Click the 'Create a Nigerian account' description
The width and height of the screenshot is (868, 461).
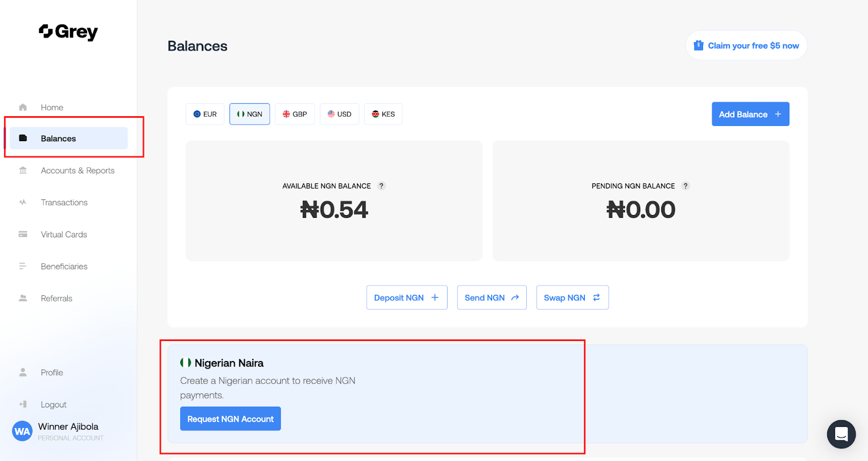point(267,388)
